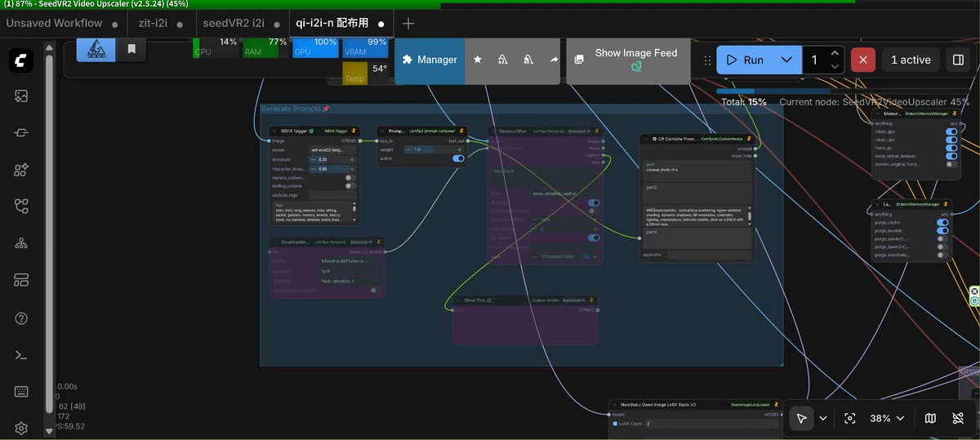This screenshot has height=440, width=980.
Task: Collapse the Prompt composer node
Action: click(x=382, y=131)
